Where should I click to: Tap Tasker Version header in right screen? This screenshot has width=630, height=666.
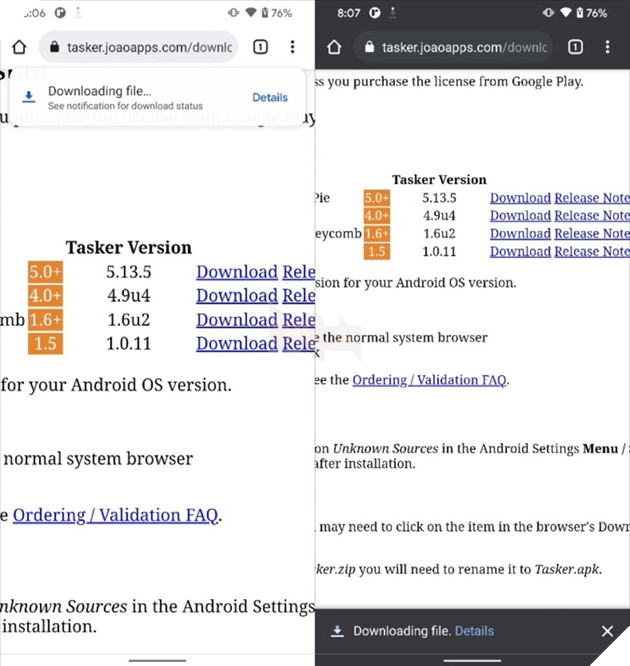click(439, 180)
